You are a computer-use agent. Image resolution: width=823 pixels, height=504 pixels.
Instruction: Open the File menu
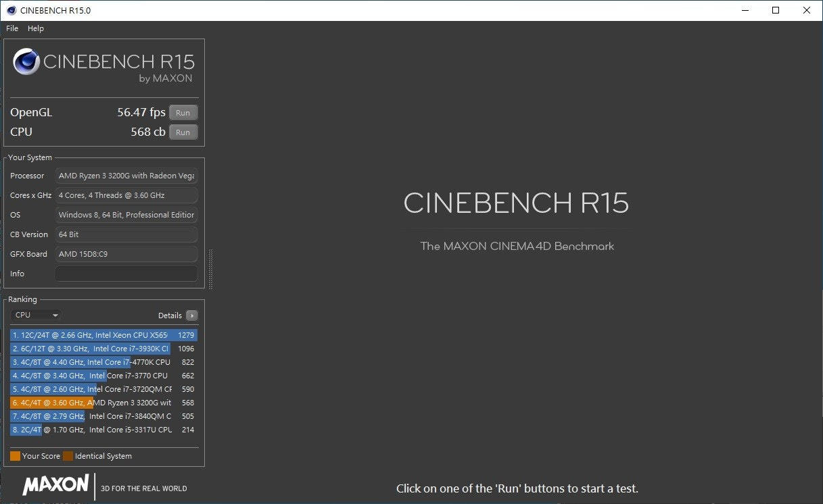(12, 28)
